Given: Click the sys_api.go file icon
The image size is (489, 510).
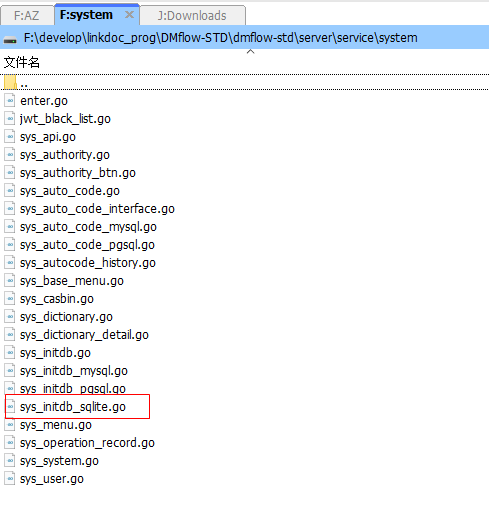Looking at the screenshot, I should click(x=10, y=137).
